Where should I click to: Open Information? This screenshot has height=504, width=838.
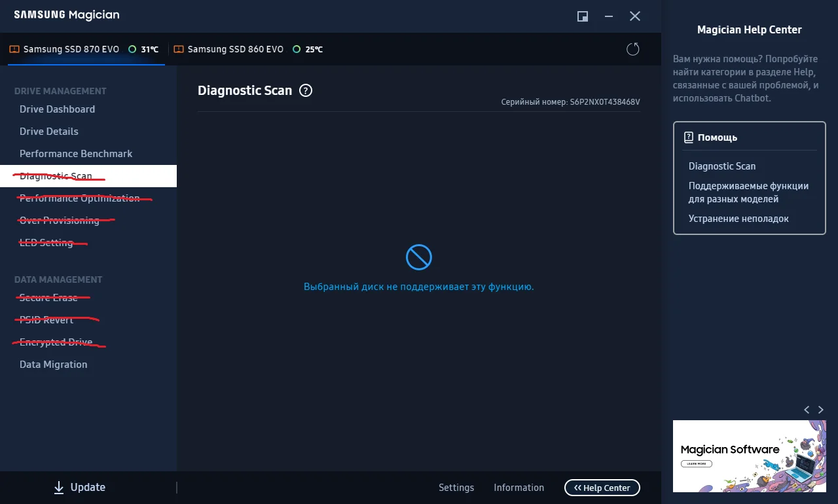coord(519,488)
